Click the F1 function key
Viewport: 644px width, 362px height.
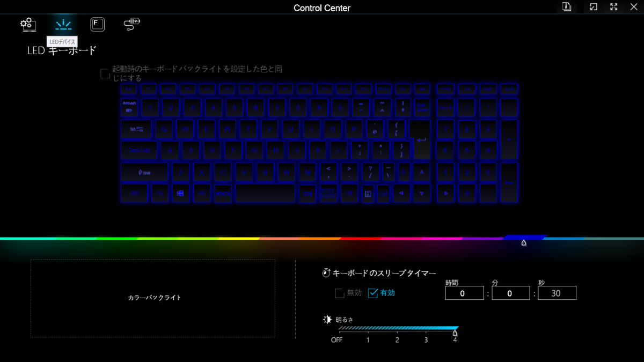[x=149, y=88]
